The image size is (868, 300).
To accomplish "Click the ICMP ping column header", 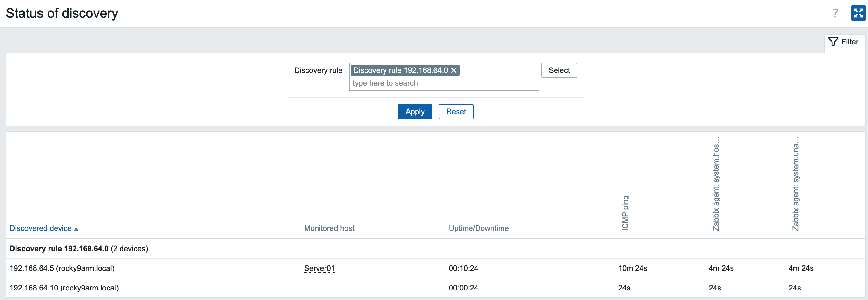I will tap(625, 213).
